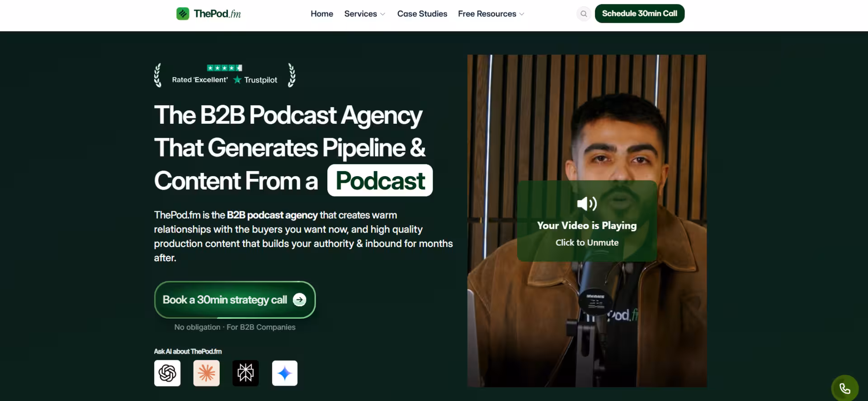Click 'Click to Unmute' text on the video
This screenshot has height=401, width=868.
pos(587,242)
